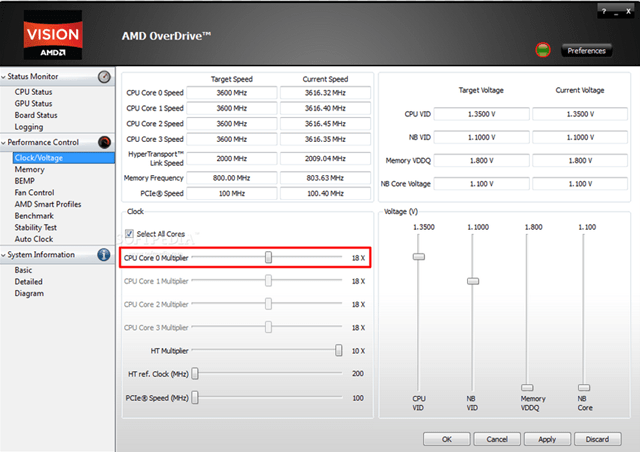Screen dimensions: 640x452
Task: Click the NB Core voltage slider handle
Action: tap(584, 387)
